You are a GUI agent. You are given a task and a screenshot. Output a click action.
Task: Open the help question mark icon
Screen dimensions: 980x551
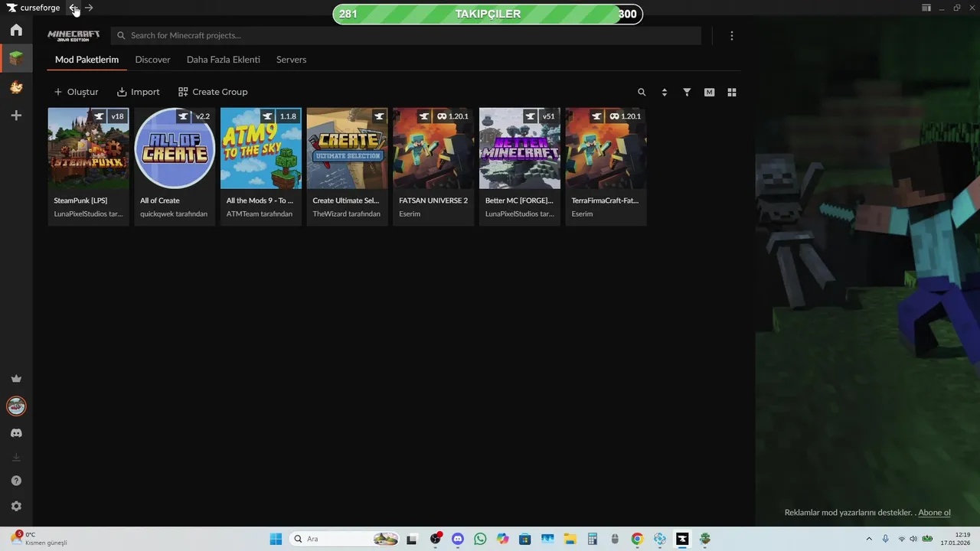pos(16,481)
